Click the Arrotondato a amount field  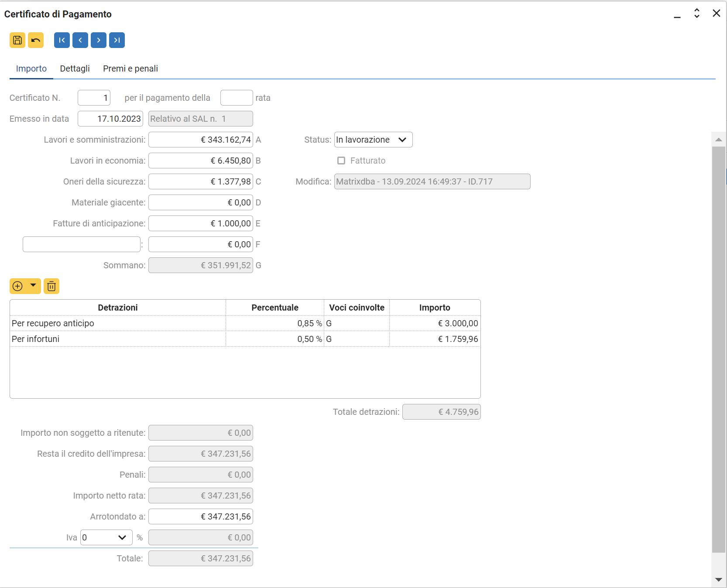point(201,516)
